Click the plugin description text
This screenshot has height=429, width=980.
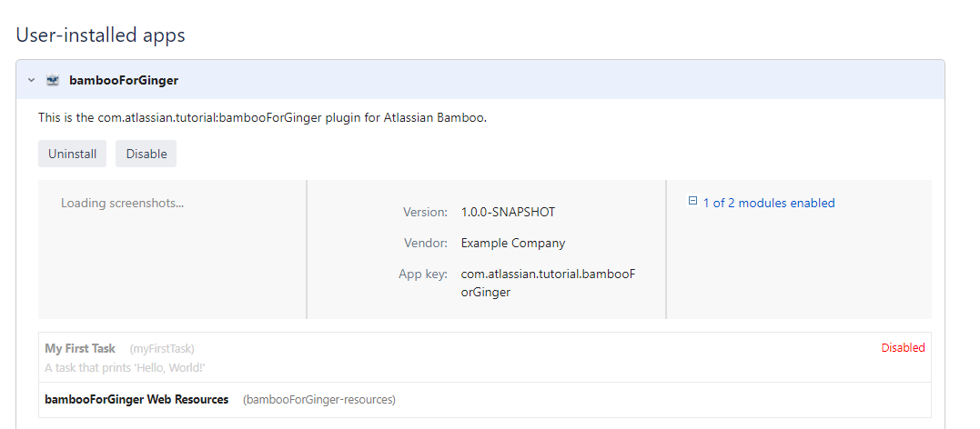point(262,117)
